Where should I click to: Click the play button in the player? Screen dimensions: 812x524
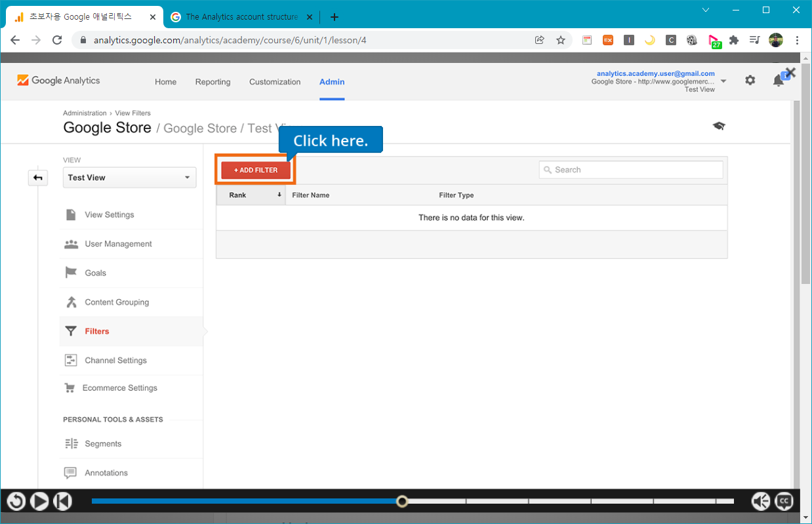click(39, 502)
